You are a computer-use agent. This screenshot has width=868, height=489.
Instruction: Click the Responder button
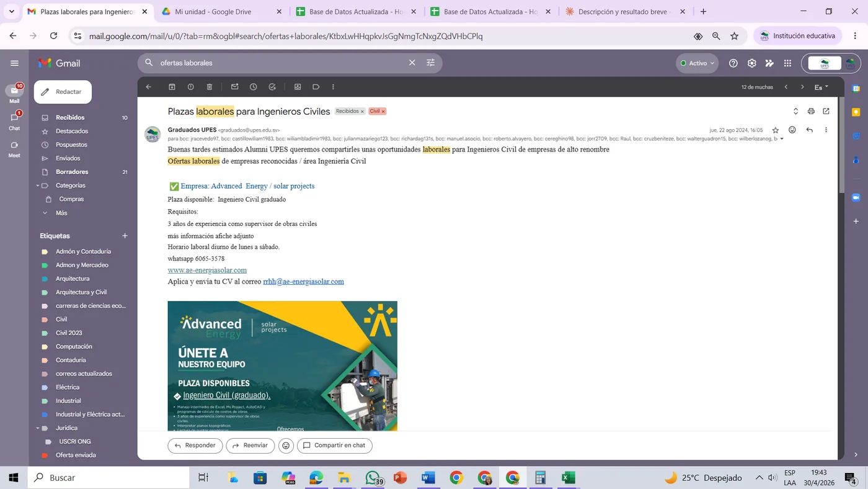195,446
